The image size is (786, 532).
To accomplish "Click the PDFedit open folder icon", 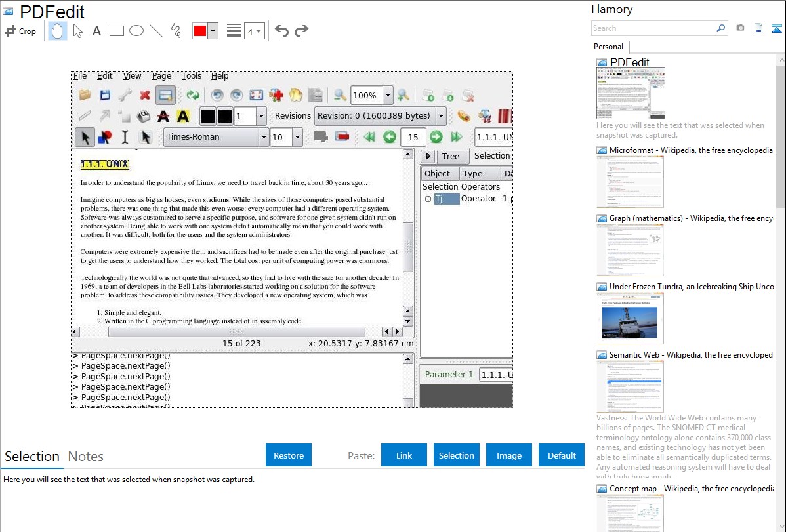I will coord(85,94).
